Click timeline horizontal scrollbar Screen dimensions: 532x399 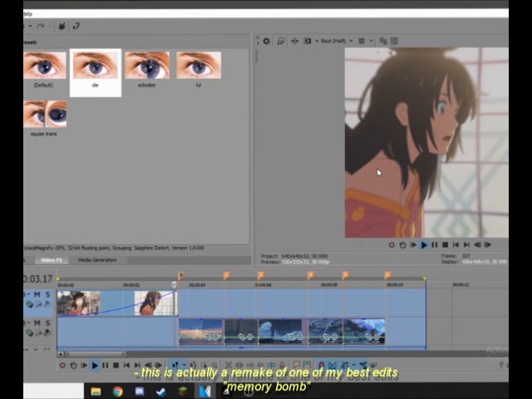(x=95, y=354)
